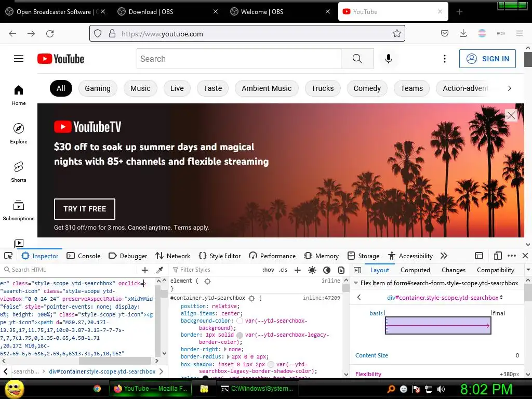Open the YouTube hamburger guide menu

pyautogui.click(x=19, y=59)
